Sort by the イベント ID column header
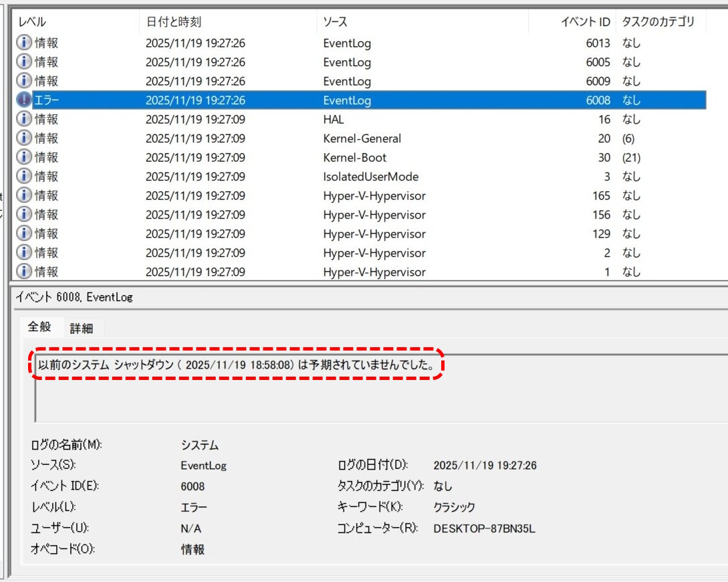Image resolution: width=728 pixels, height=582 pixels. click(584, 22)
